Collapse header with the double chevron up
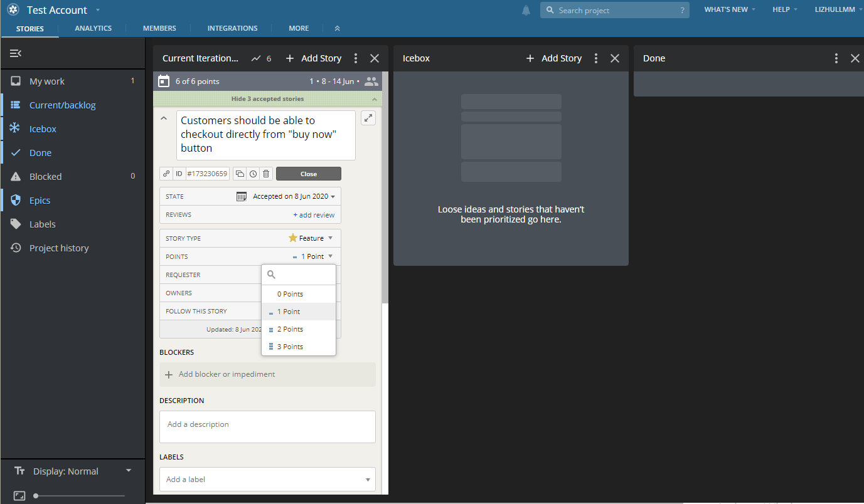 [x=337, y=28]
